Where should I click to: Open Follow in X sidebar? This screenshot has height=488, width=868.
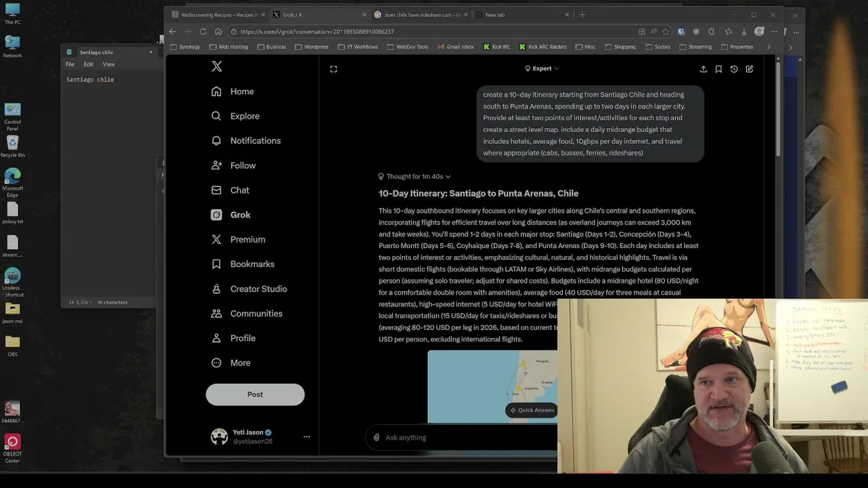233,165
